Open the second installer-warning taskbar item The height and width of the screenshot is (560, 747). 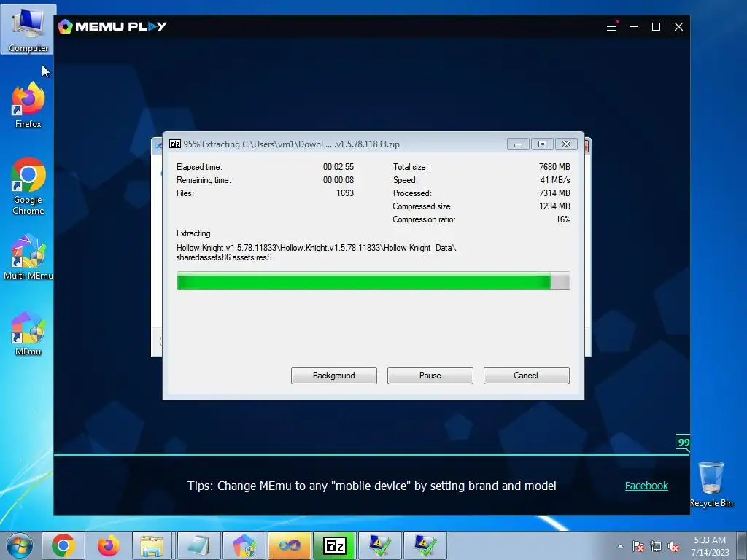tap(425, 545)
